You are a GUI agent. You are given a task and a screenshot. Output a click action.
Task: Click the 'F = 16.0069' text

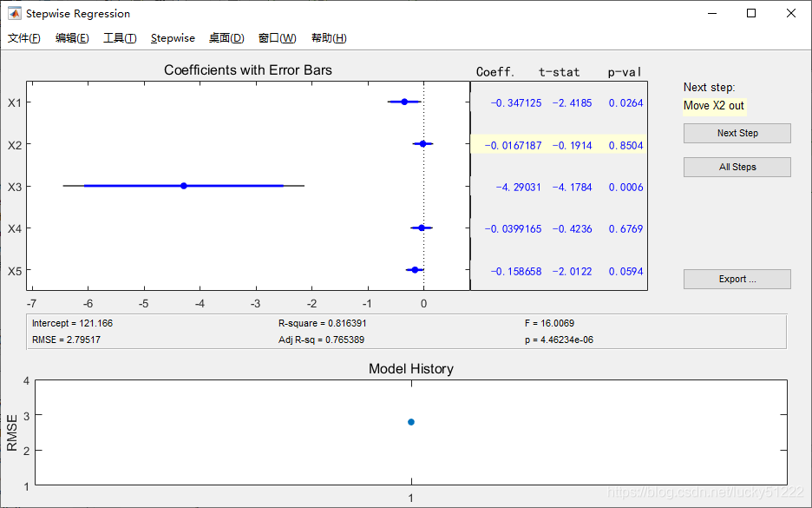pyautogui.click(x=549, y=323)
